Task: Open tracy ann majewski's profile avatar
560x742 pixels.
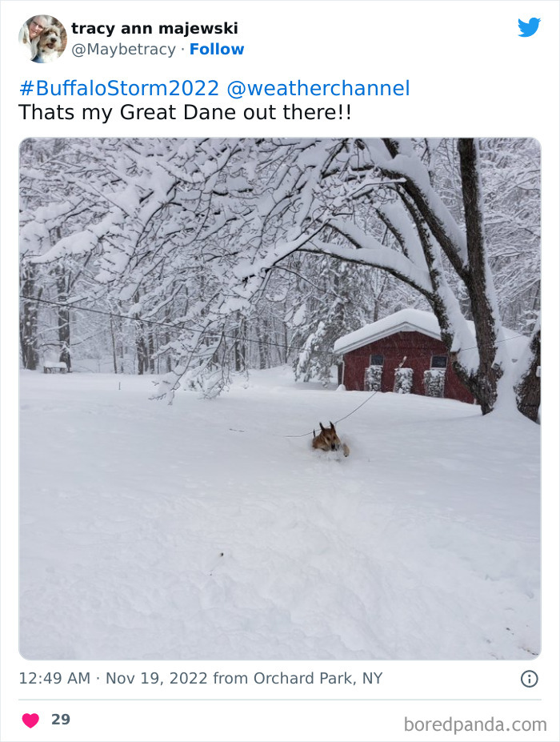Action: tap(42, 38)
